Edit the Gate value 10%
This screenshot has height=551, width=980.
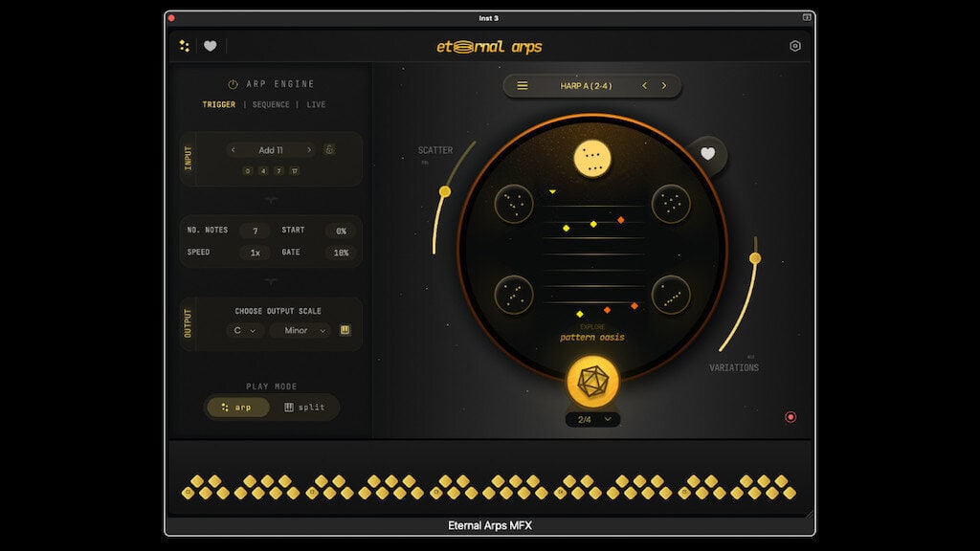(341, 253)
